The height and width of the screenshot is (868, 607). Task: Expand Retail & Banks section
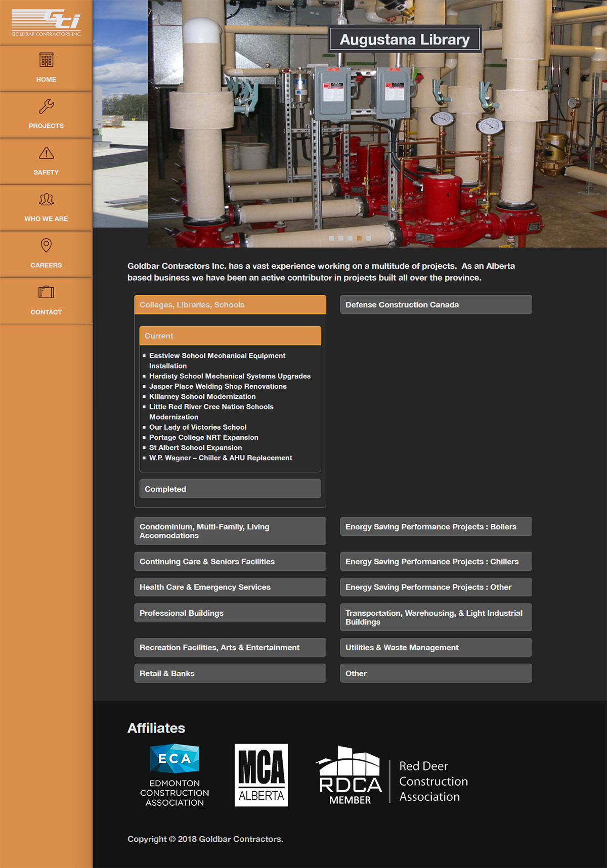230,673
